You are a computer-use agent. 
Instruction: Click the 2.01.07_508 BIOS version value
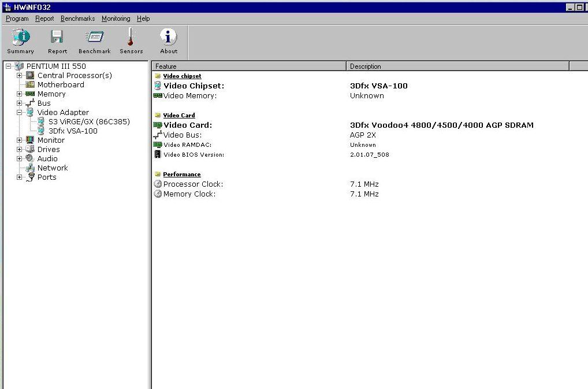(369, 154)
